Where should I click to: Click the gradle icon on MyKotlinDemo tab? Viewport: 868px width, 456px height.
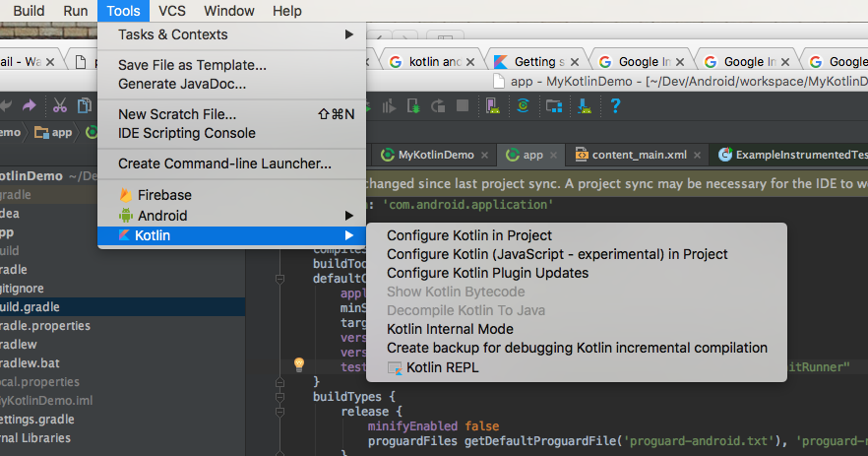tap(388, 155)
